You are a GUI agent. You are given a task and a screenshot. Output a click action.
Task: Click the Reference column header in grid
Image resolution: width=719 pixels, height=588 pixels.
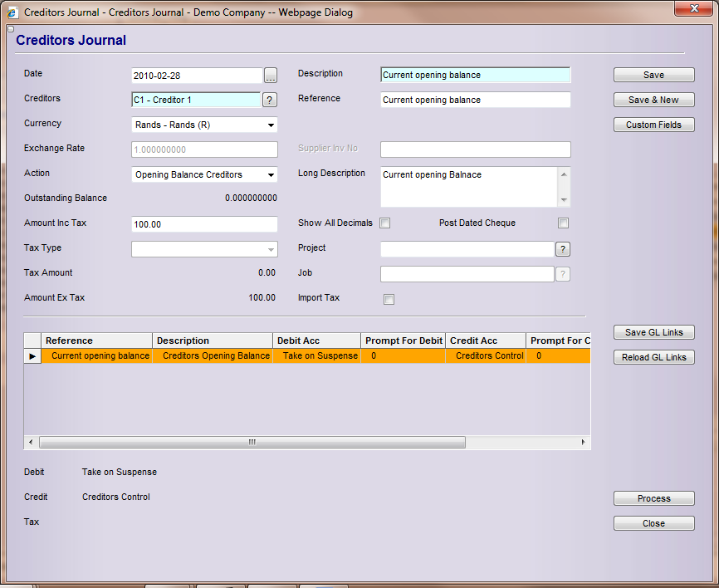coord(96,341)
